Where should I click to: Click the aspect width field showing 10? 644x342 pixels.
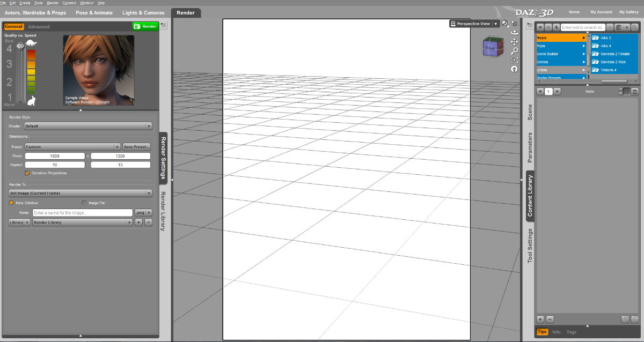point(55,165)
